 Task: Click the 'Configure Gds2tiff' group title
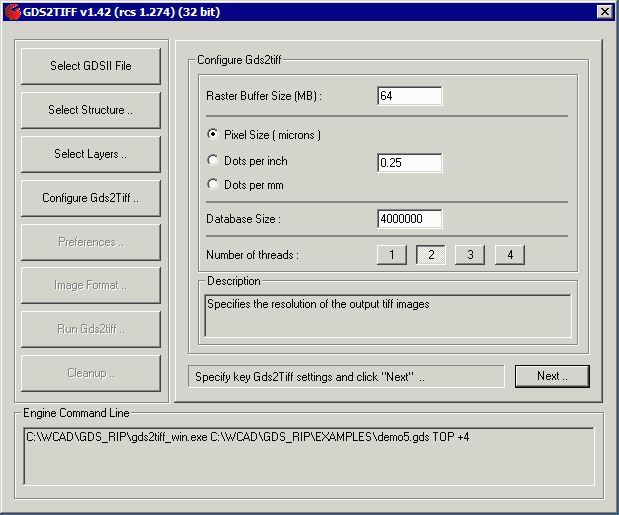[239, 60]
